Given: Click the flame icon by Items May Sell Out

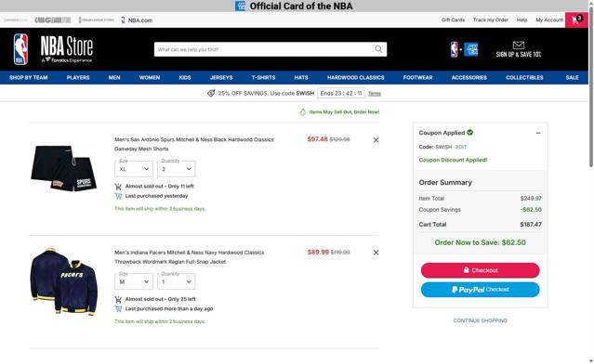Looking at the screenshot, I should [x=303, y=112].
